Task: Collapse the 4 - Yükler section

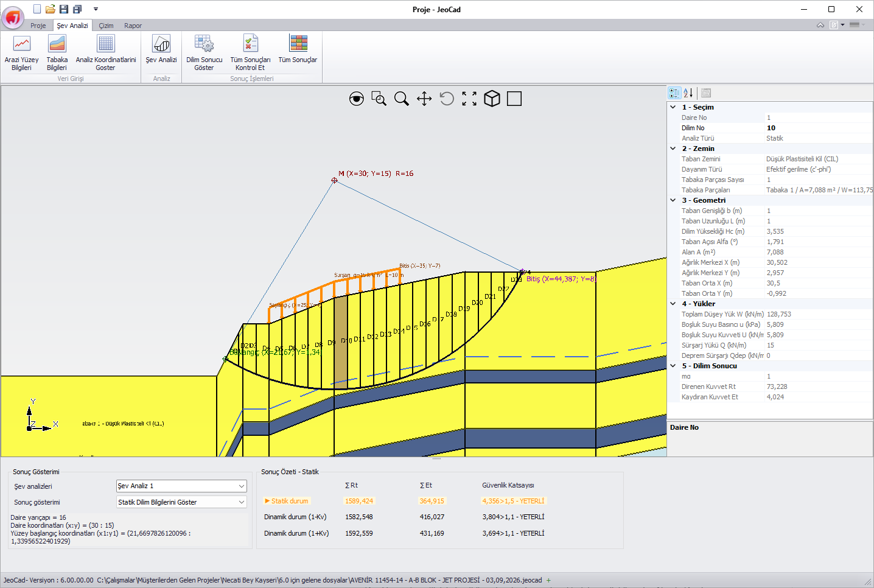Action: [x=673, y=304]
